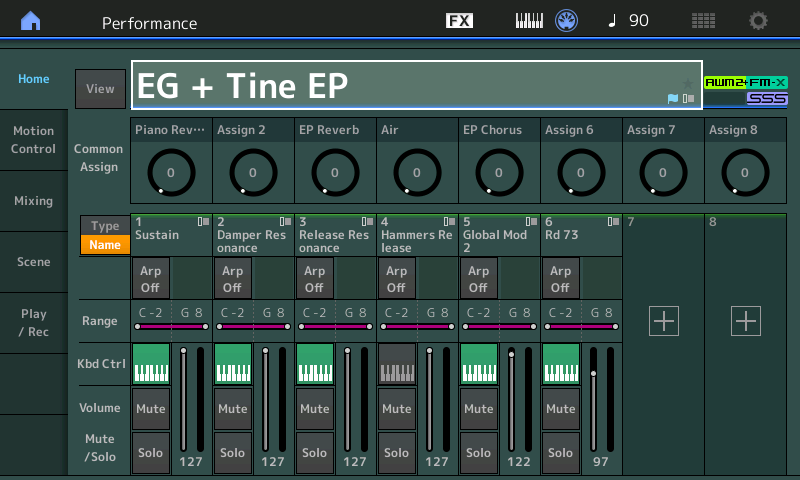800x480 pixels.
Task: Open the grid live set icon
Action: coord(703,21)
